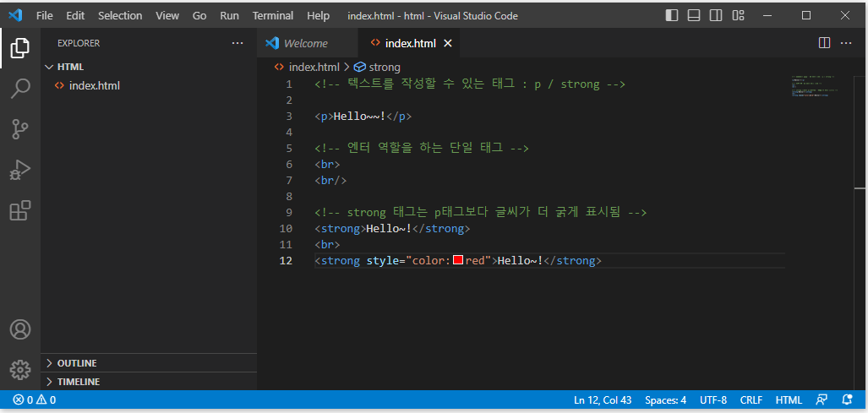Click the EXPLORER panel title
Viewport: 868px width, 413px height.
79,43
